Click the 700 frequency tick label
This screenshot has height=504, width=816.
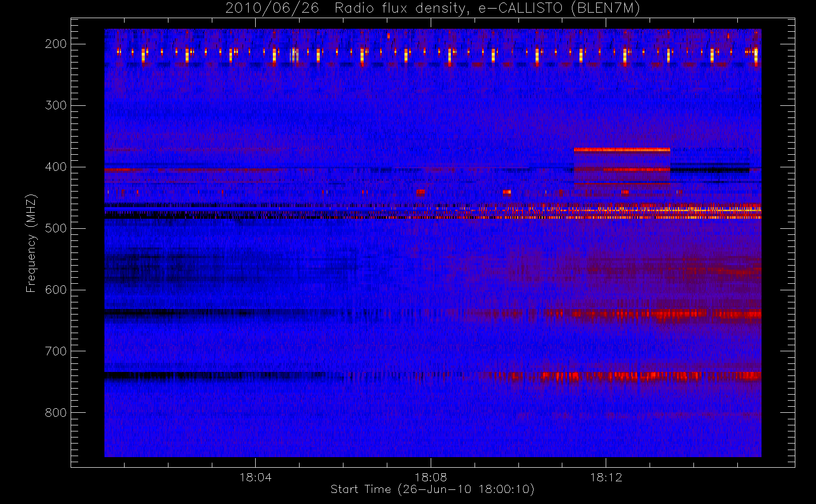55,351
